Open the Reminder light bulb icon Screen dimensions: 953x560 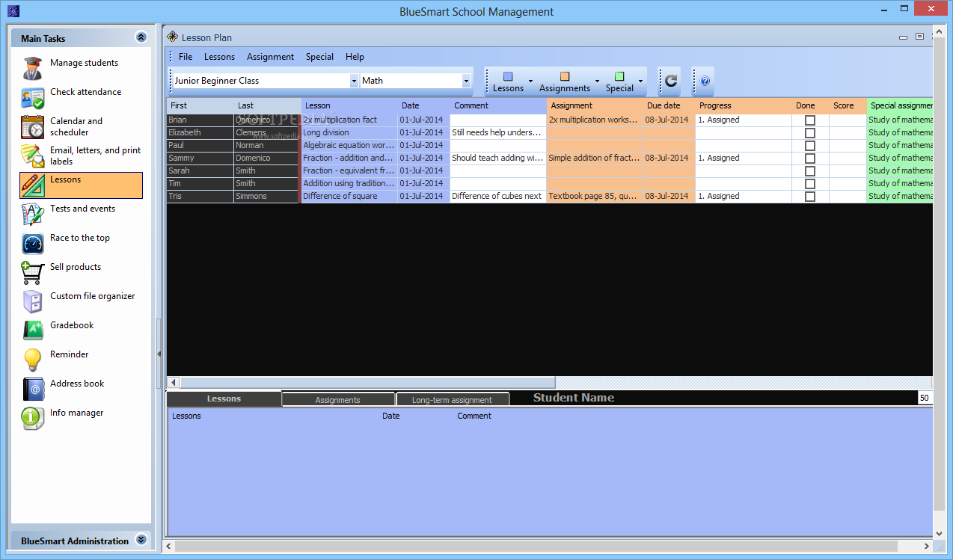(32, 360)
